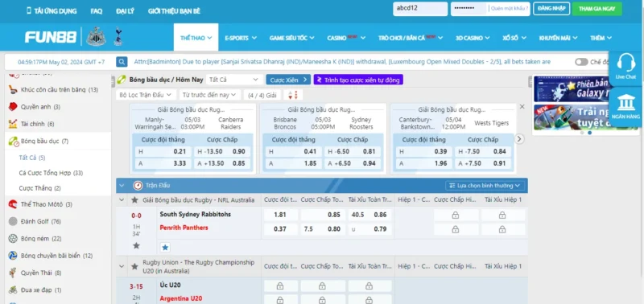Screen dimensions: 644x304
Task: Open the Ngân Hàng bank icon
Action: (625, 103)
